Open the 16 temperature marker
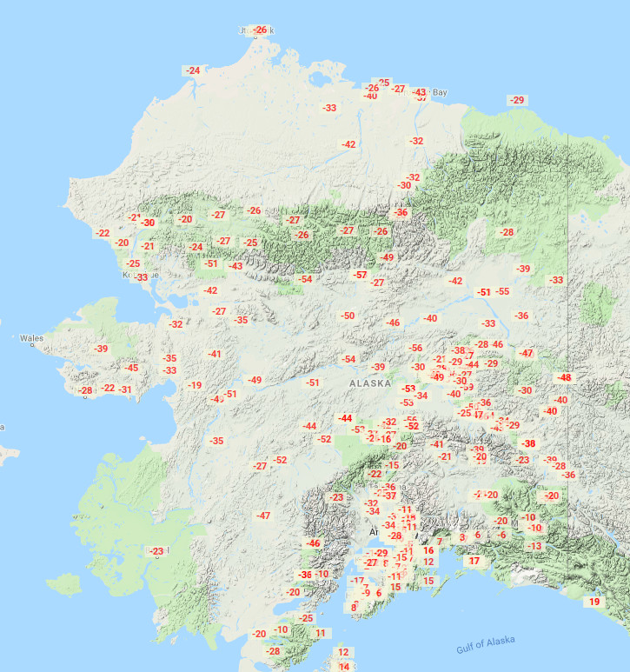Screen dimensions: 630x672 tap(428, 550)
